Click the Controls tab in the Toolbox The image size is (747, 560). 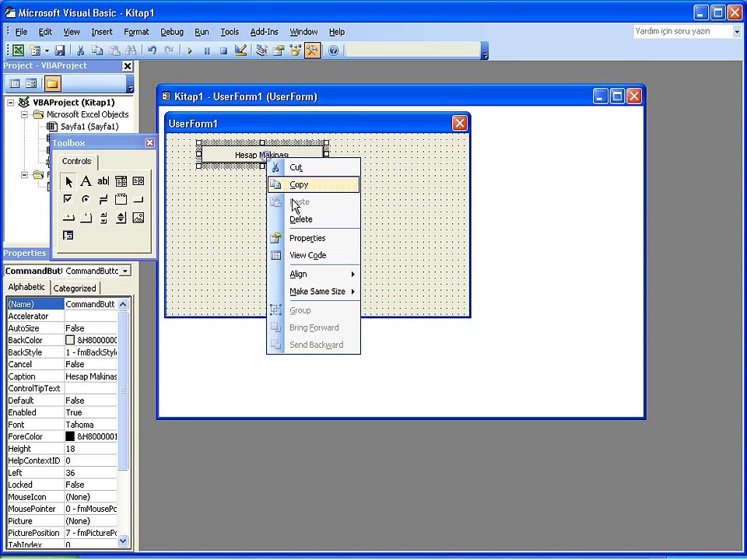(x=76, y=162)
